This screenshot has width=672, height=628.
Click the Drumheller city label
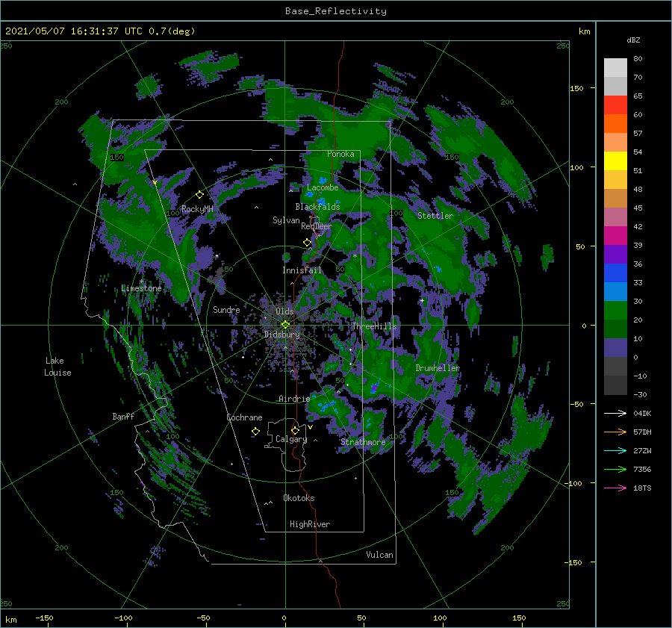click(438, 368)
